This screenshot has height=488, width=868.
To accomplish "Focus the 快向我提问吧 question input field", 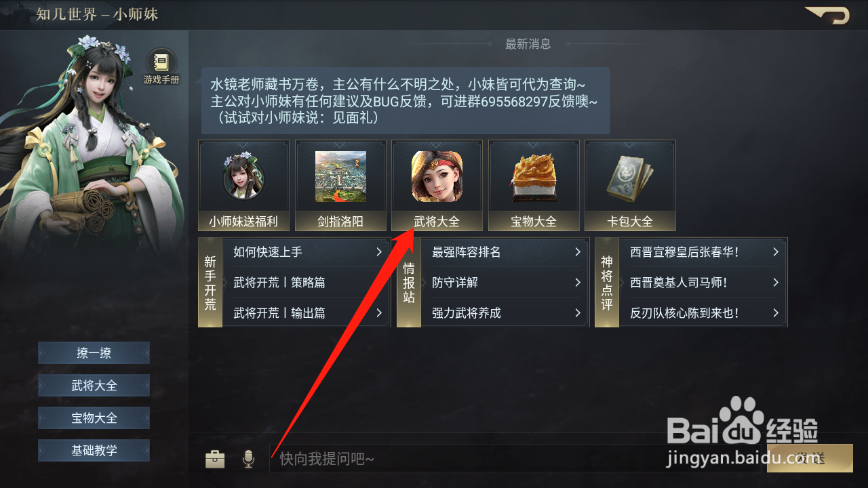I will click(515, 459).
